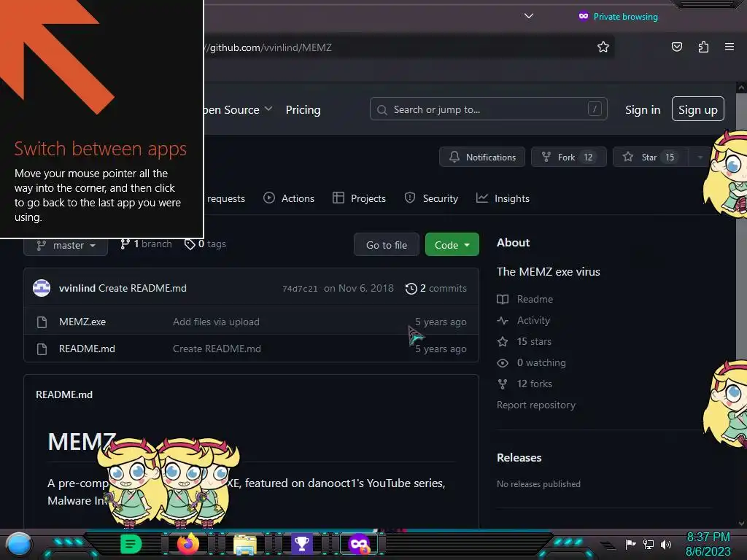Open the master branch dropdown
The height and width of the screenshot is (560, 747).
(x=66, y=245)
